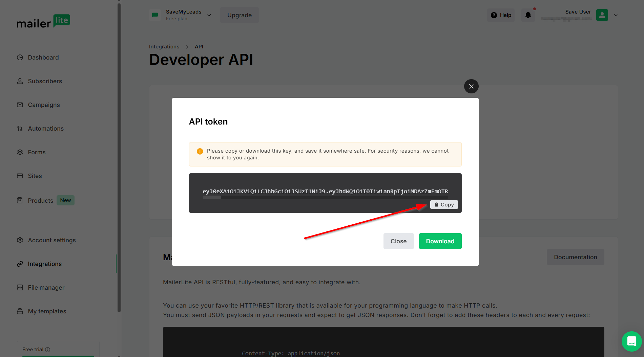Screen dimensions: 644x357
Task: Open the Dashboard page from sidebar
Action: pyautogui.click(x=43, y=58)
